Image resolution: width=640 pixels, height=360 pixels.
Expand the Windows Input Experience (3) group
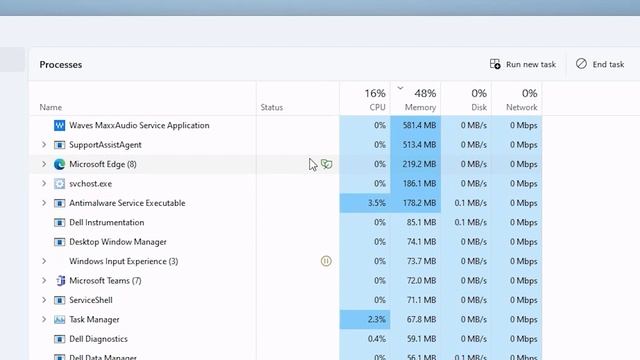tap(44, 261)
